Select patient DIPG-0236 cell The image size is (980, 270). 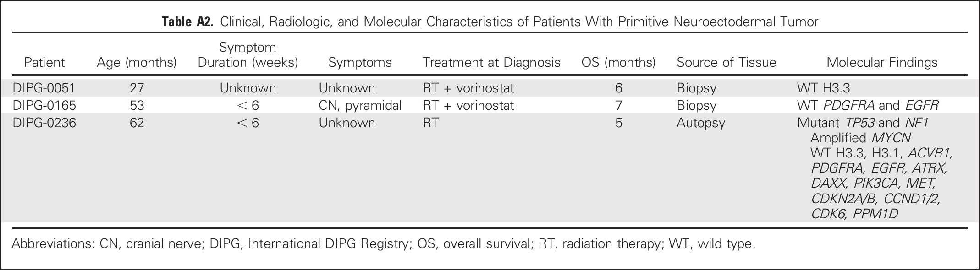[x=44, y=123]
